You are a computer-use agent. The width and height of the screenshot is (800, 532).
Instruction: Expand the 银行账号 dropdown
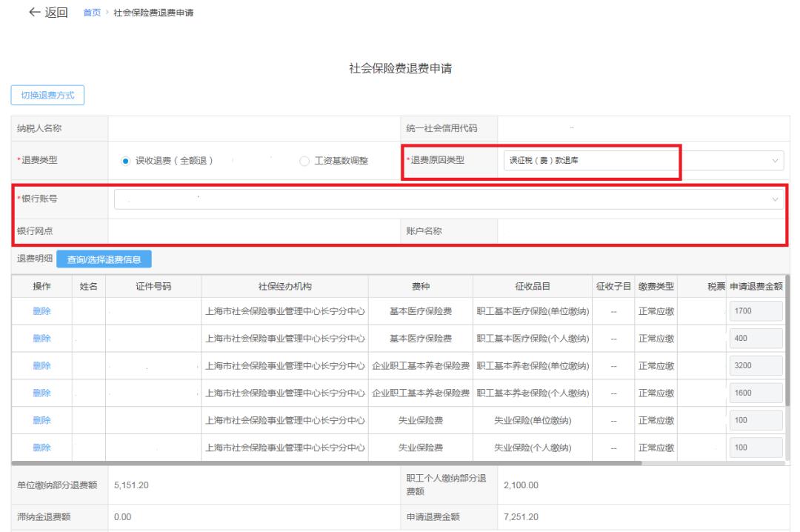pyautogui.click(x=775, y=199)
